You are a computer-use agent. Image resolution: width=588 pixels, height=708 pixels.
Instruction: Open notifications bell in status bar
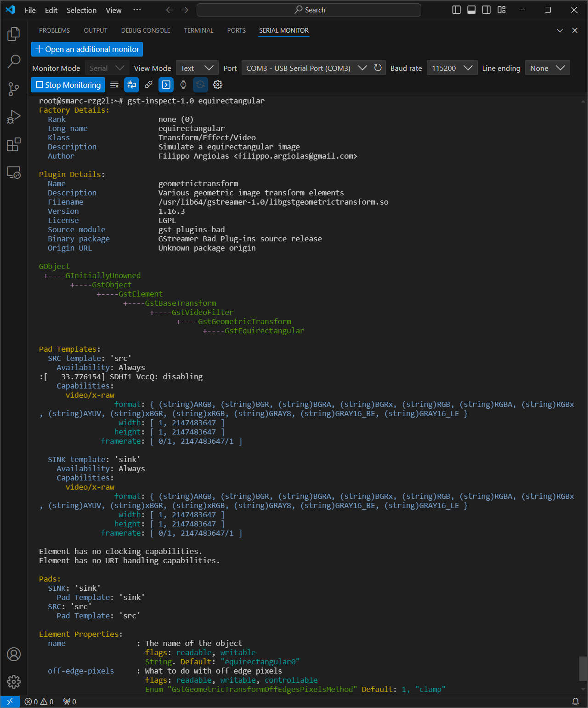click(x=575, y=702)
